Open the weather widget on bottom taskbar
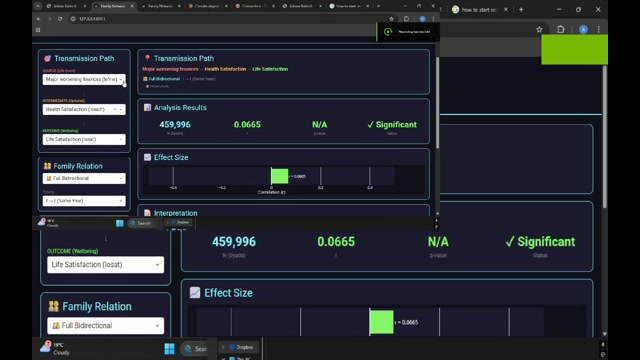Screen dimensions: 640x360 tap(55, 349)
